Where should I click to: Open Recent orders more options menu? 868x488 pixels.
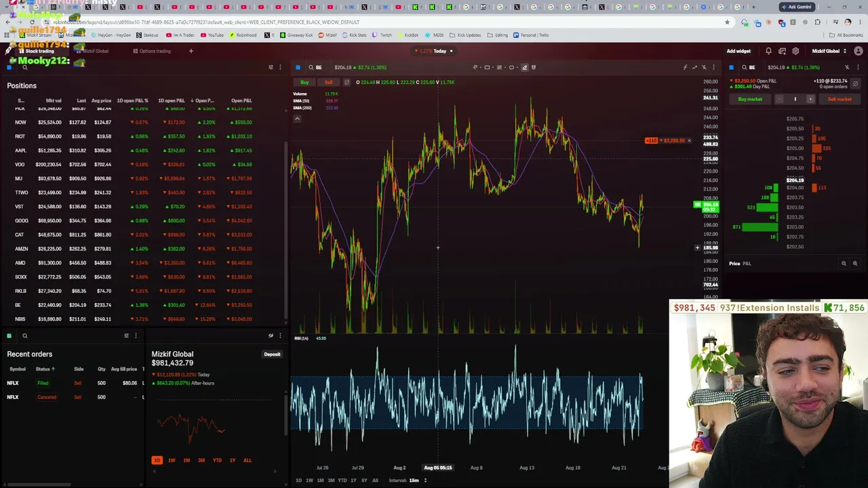point(136,335)
